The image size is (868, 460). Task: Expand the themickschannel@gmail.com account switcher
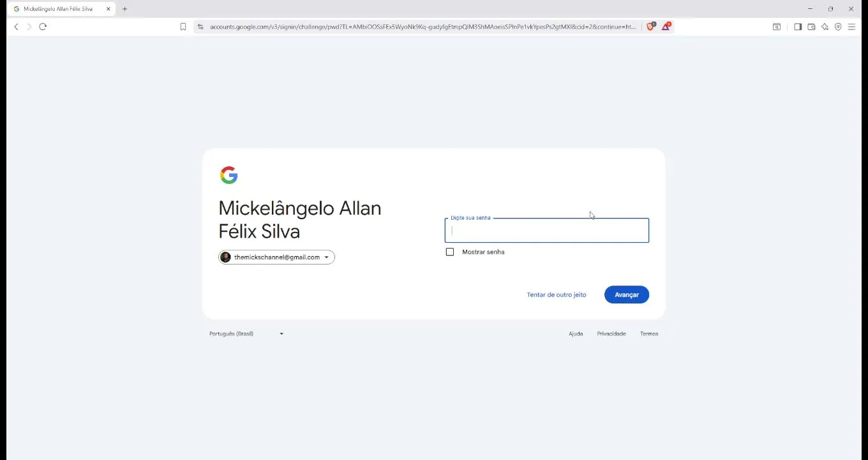pos(276,257)
